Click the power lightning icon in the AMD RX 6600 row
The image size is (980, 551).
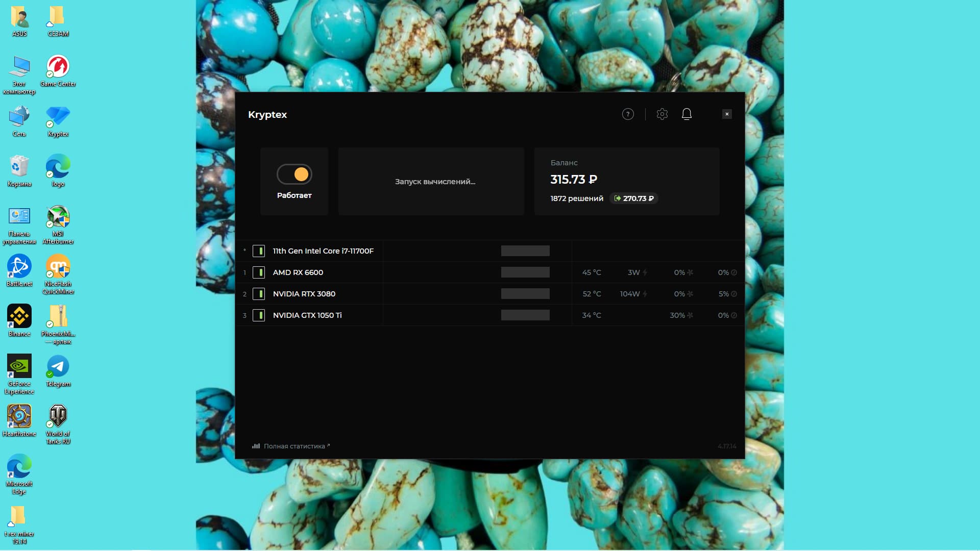click(x=645, y=272)
